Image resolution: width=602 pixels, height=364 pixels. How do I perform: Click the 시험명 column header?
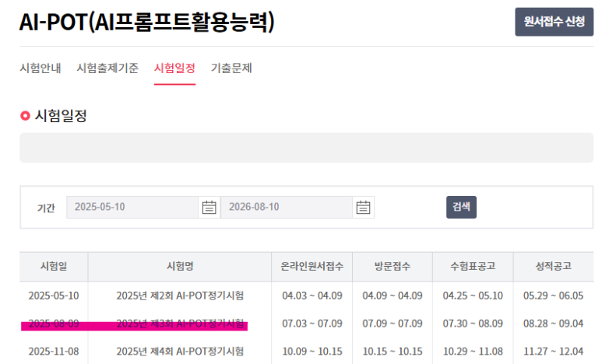tap(180, 266)
